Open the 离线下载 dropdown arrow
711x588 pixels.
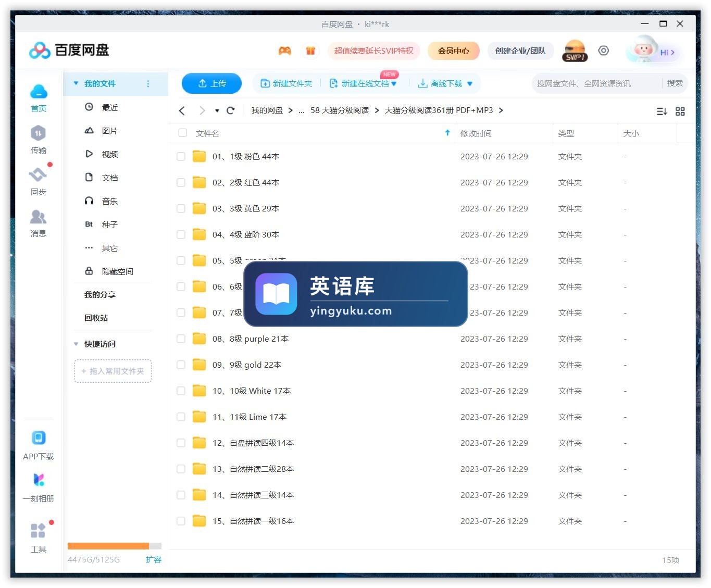click(470, 84)
